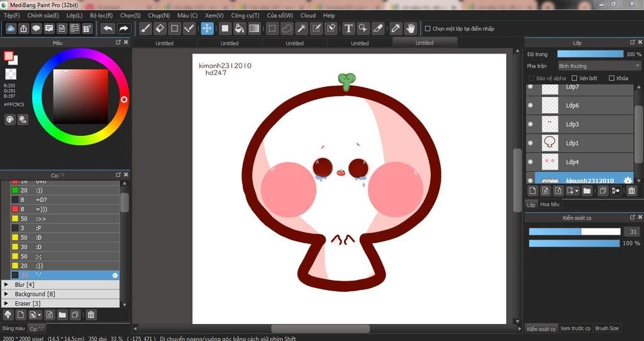Expand the Background [8] brush group
644x341 pixels.
pos(6,294)
